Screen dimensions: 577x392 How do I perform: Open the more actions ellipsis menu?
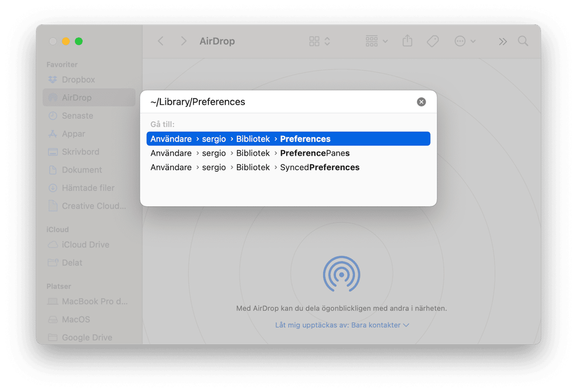tap(465, 41)
